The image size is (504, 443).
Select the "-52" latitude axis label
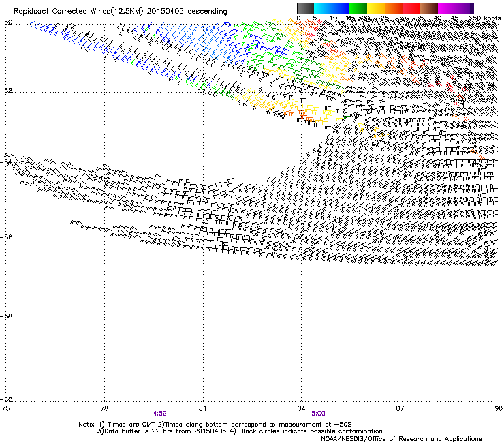(x=6, y=91)
